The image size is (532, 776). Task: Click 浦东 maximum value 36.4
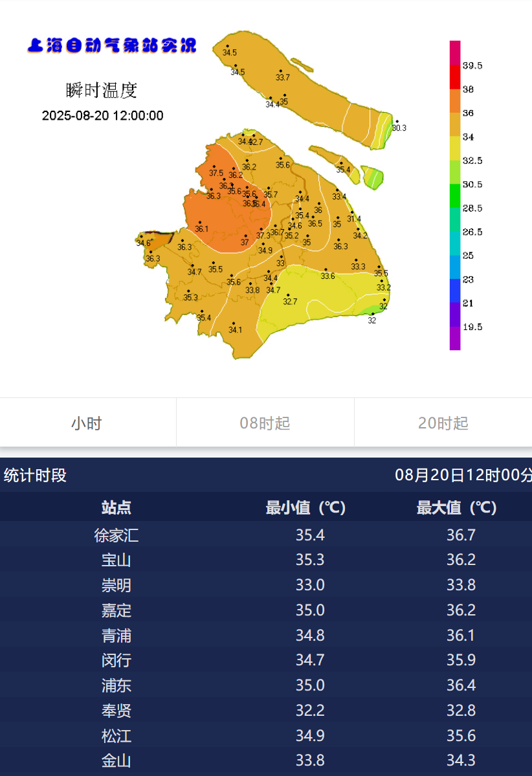click(x=461, y=685)
